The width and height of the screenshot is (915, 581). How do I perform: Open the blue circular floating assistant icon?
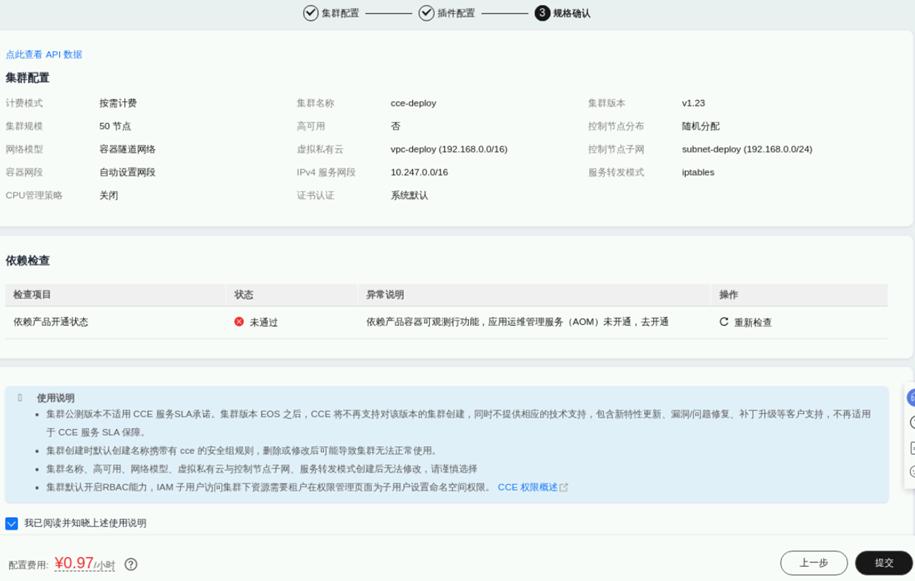911,398
